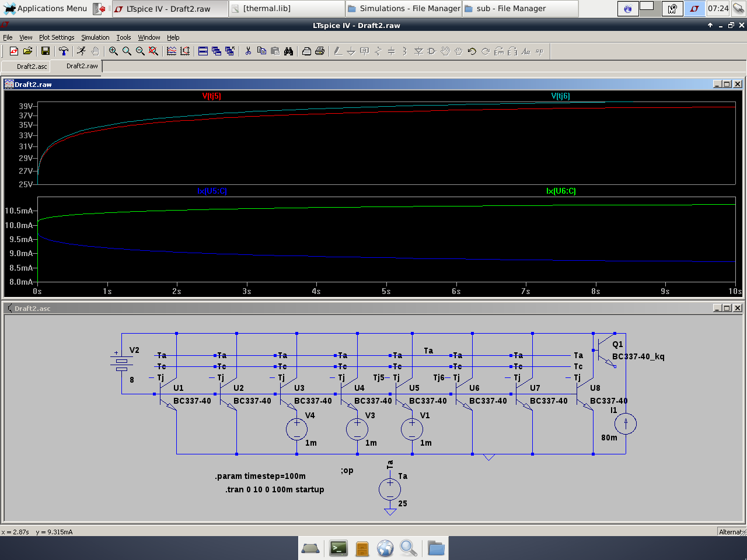Open the Simulation menu
The image size is (747, 560).
[95, 37]
